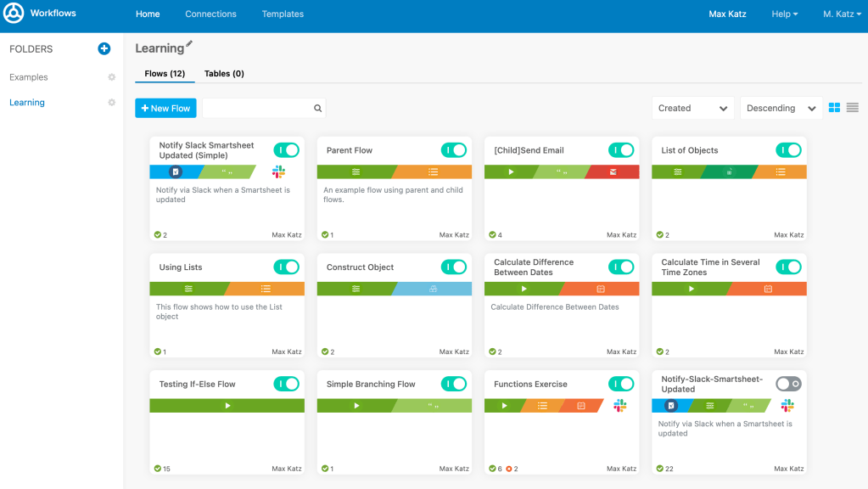Disable the Parent Flow toggle
The width and height of the screenshot is (868, 489).
click(454, 150)
